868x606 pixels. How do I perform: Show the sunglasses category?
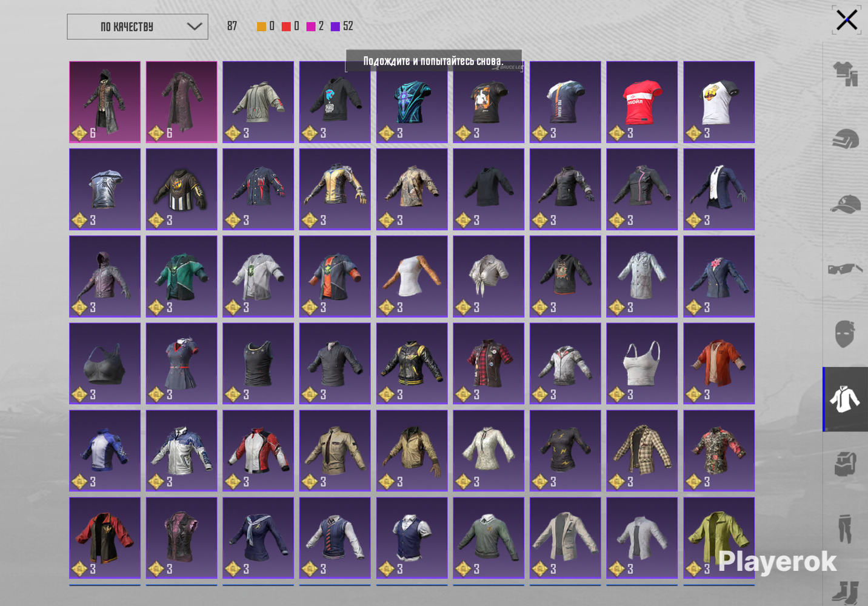(846, 269)
